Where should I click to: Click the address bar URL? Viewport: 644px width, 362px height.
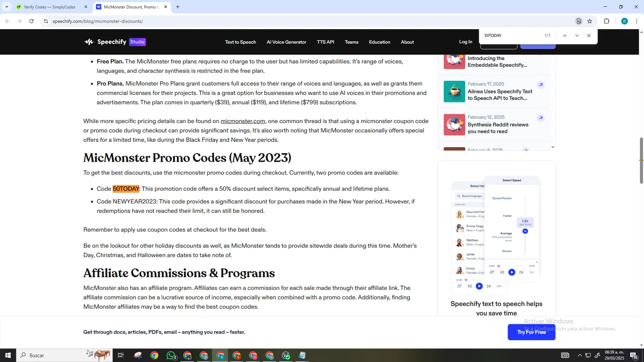tap(98, 21)
